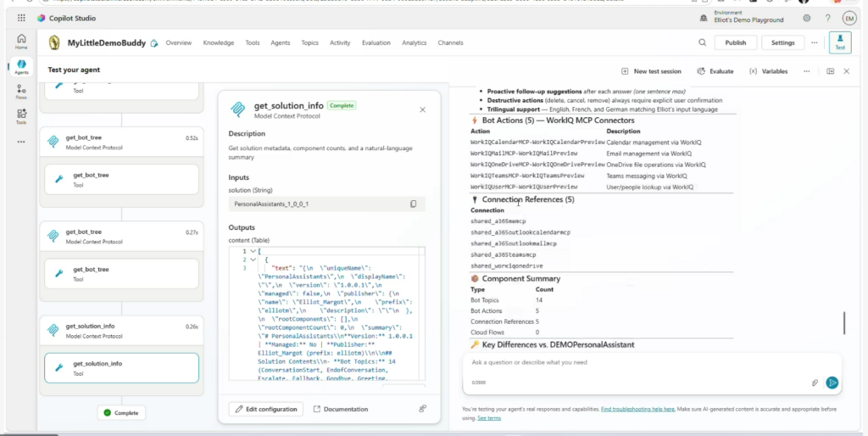Open the environment settings gear icon
This screenshot has height=436, width=868.
click(806, 18)
